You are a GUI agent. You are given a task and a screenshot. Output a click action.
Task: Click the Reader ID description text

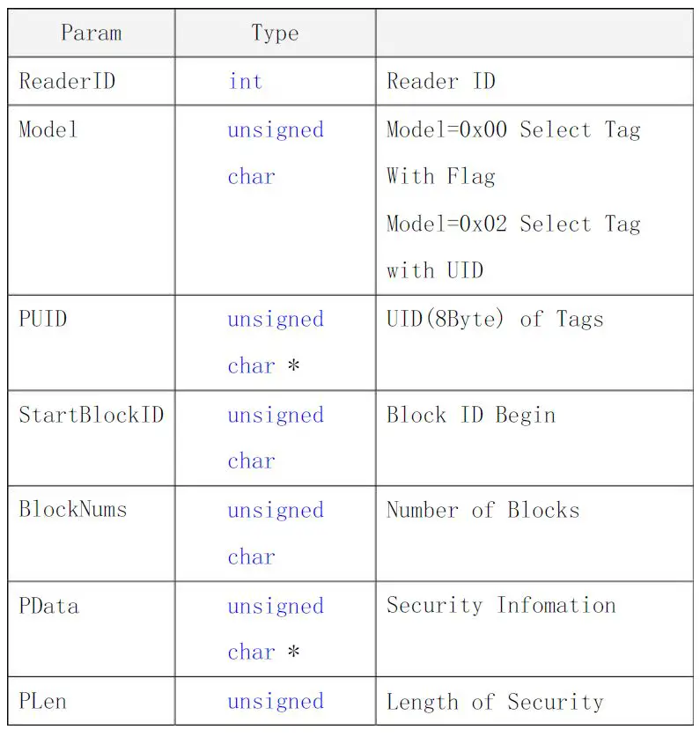click(x=440, y=82)
